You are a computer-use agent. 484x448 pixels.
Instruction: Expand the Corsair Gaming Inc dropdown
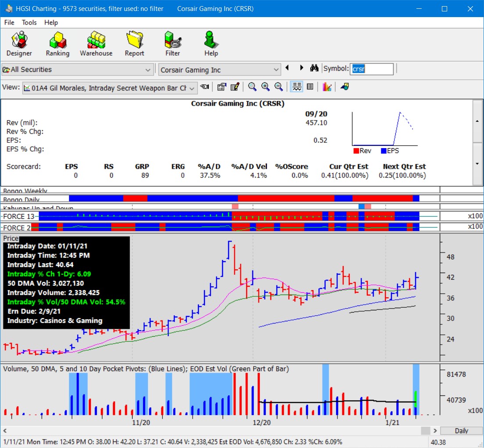coord(276,70)
